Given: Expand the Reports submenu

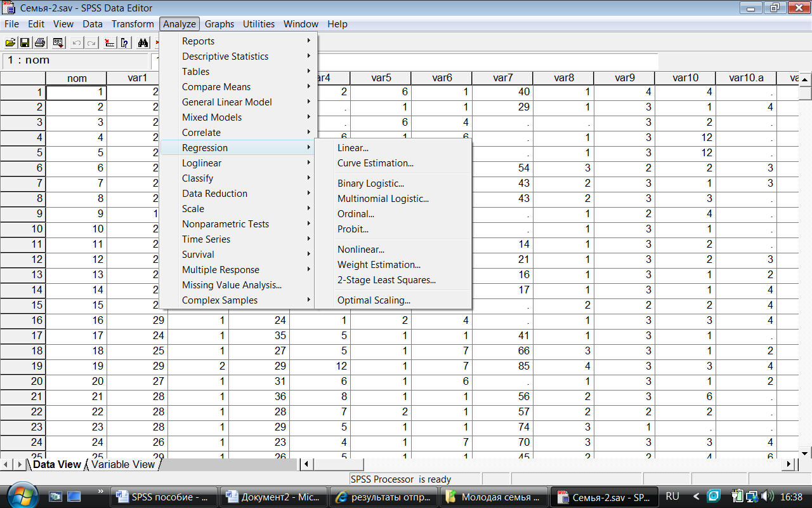Looking at the screenshot, I should [238, 41].
